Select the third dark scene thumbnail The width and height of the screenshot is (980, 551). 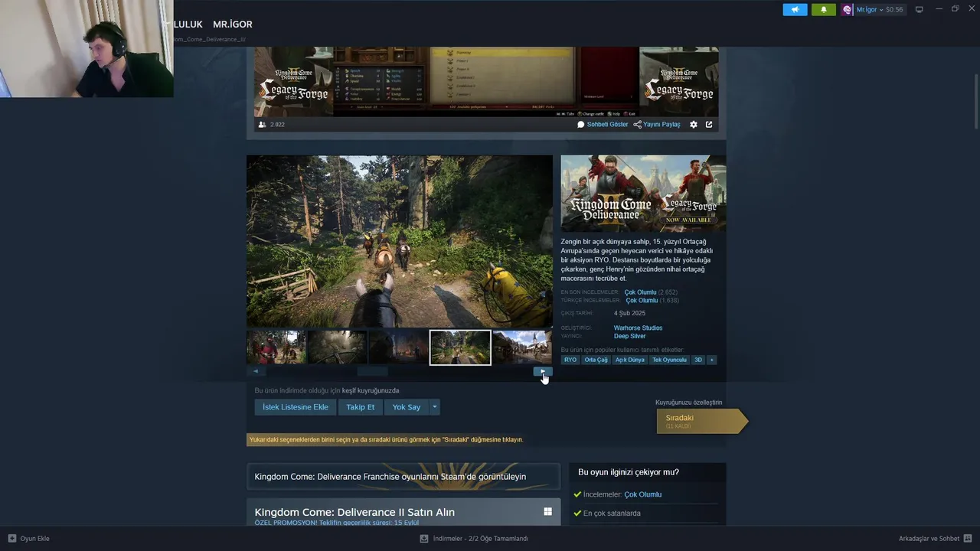(x=398, y=347)
